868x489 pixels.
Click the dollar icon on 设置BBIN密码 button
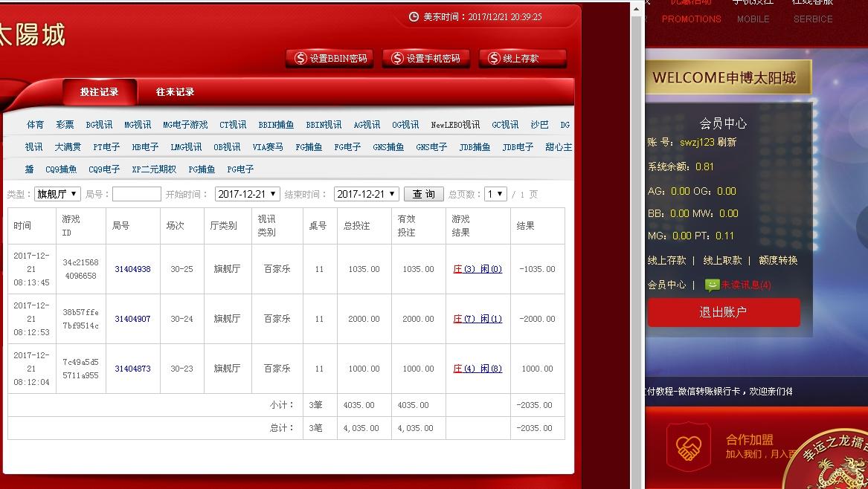click(x=300, y=59)
